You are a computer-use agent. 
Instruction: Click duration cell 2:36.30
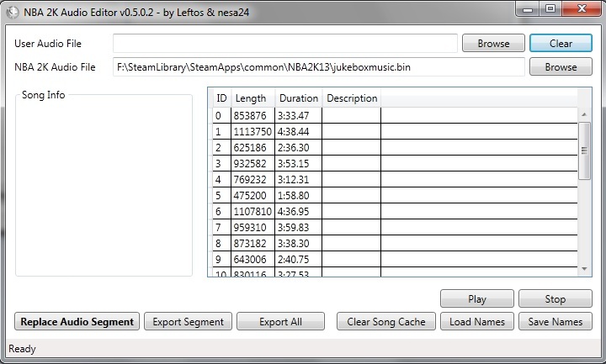point(298,147)
